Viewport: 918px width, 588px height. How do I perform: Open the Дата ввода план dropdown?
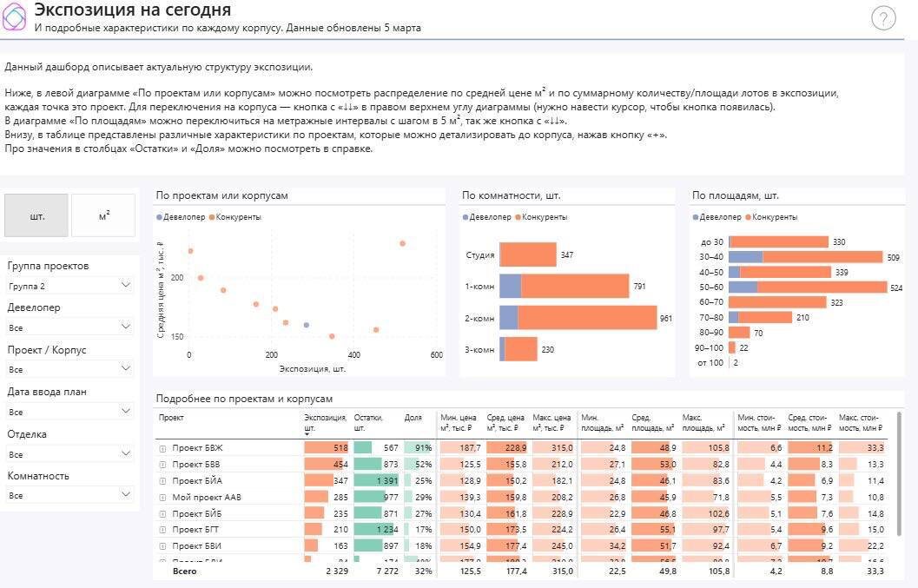[69, 412]
